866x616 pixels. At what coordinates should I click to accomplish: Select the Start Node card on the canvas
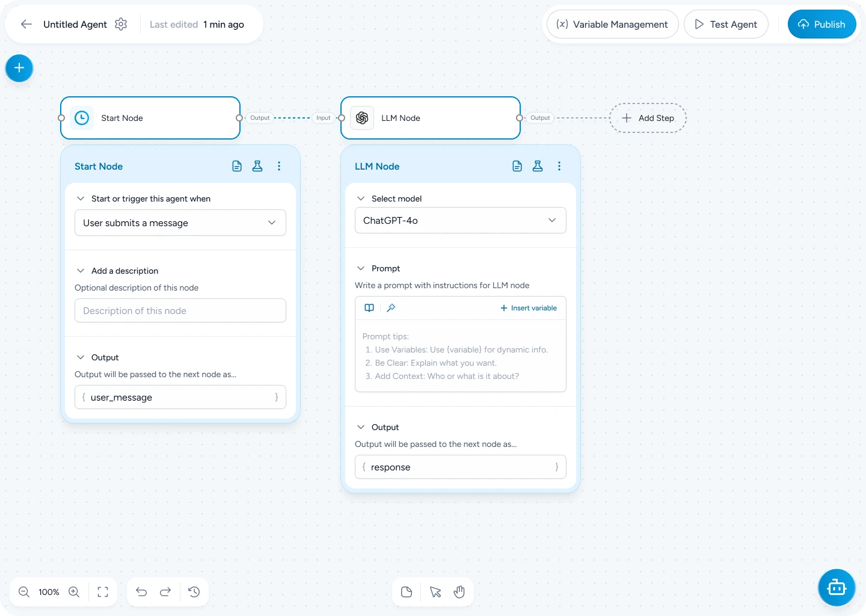tap(150, 118)
